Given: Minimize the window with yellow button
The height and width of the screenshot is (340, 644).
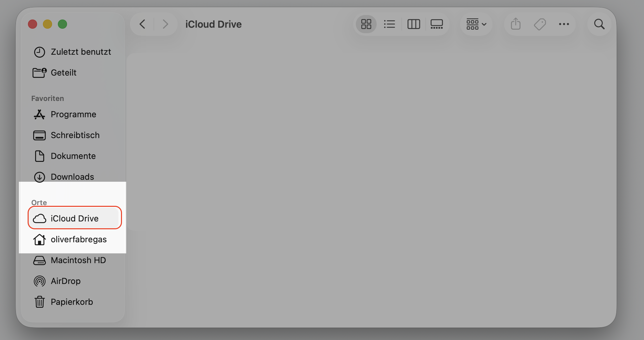Looking at the screenshot, I should (x=47, y=24).
